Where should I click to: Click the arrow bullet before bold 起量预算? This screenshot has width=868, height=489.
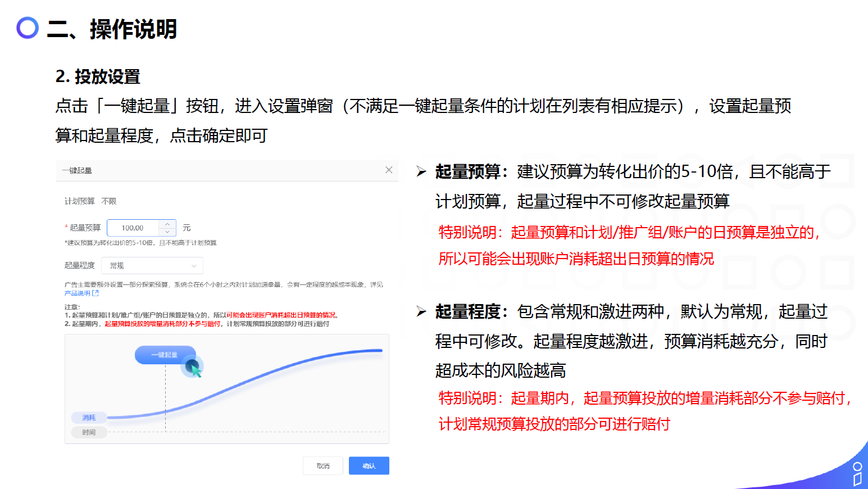point(421,171)
